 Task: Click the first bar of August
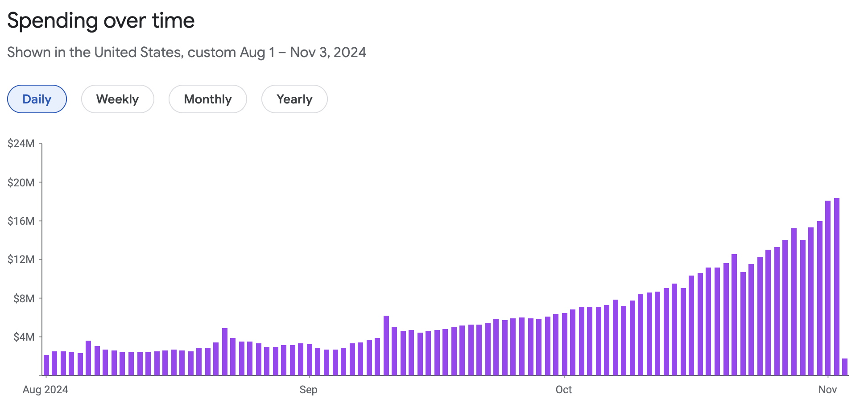coord(46,365)
